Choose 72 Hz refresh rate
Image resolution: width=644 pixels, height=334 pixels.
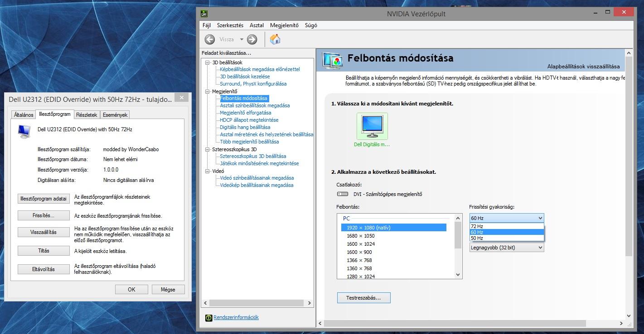(506, 226)
